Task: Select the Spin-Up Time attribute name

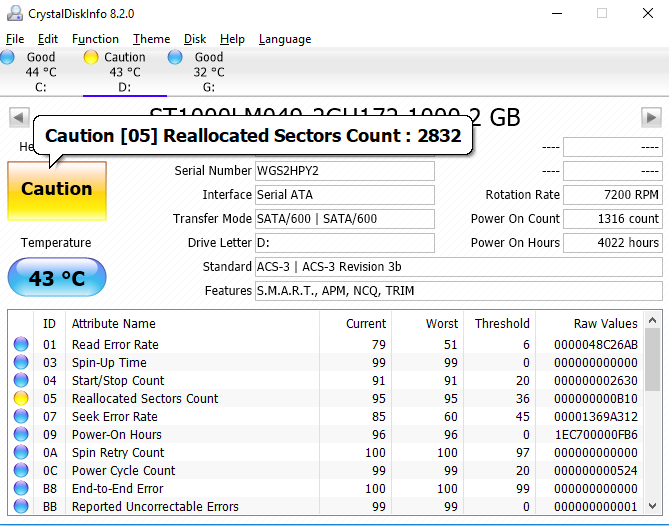Action: pos(109,363)
